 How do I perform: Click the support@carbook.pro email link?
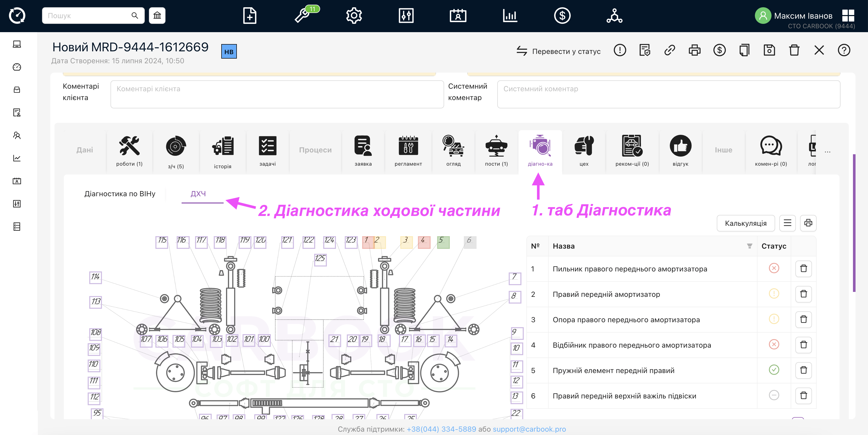pyautogui.click(x=529, y=429)
